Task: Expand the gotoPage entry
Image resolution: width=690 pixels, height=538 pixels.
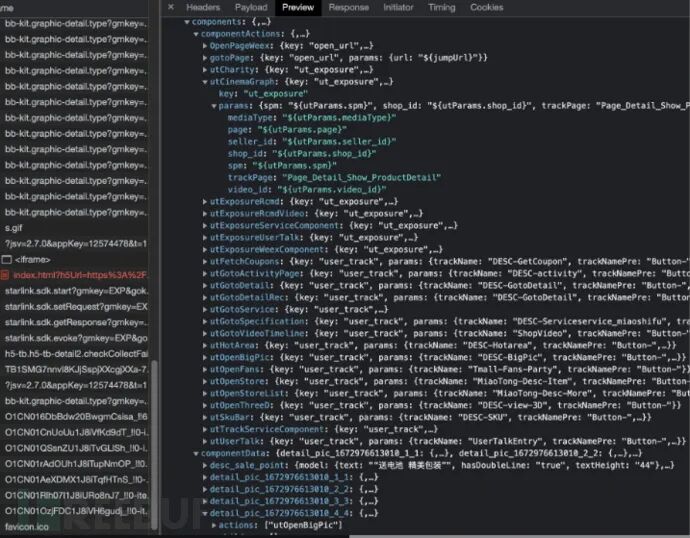Action: [x=205, y=58]
